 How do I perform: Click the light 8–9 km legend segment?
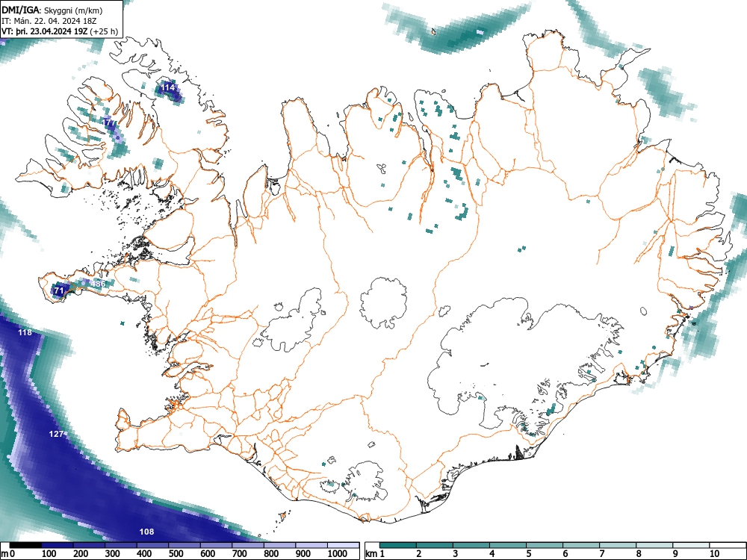coord(654,545)
